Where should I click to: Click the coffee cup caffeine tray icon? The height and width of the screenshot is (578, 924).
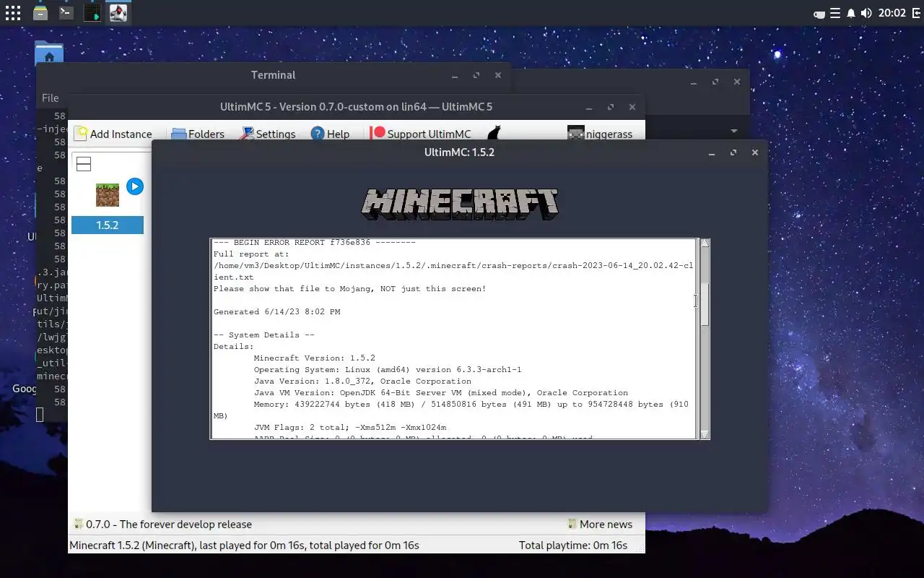819,13
